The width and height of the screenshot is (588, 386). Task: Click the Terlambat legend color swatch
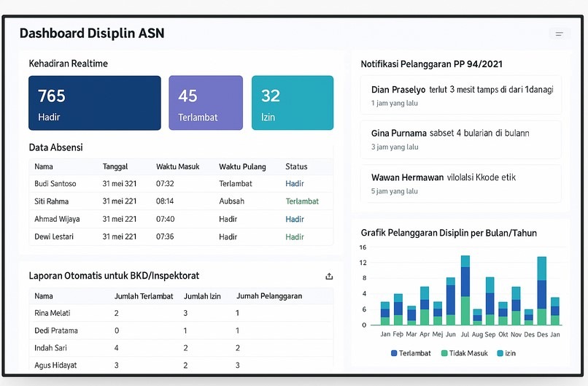pos(394,353)
